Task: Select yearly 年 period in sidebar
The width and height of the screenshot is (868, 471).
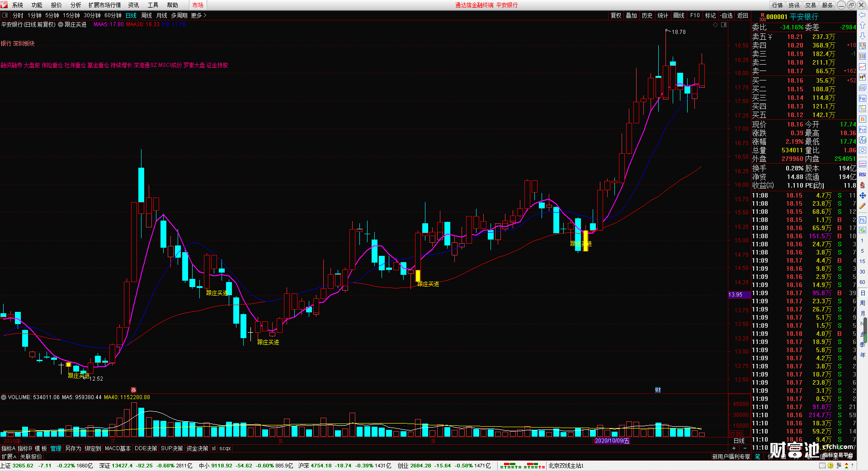Action: [x=863, y=355]
